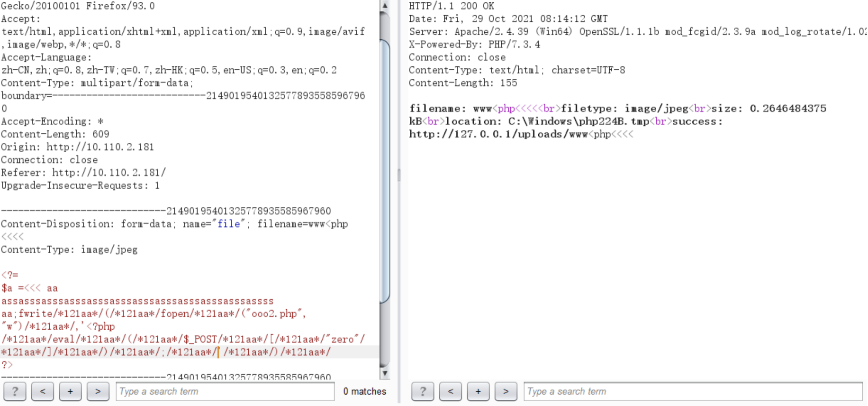Click the request scrollbar up arrow
868x406 pixels.
point(385,6)
